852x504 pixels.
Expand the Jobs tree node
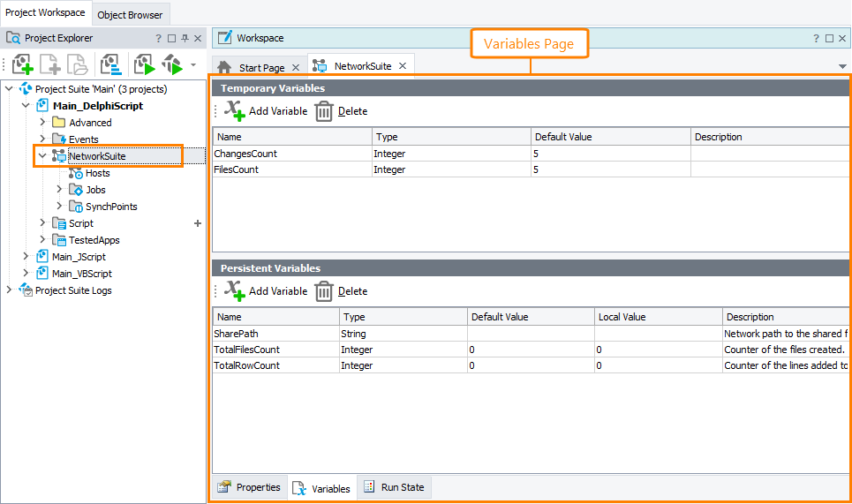coord(59,190)
